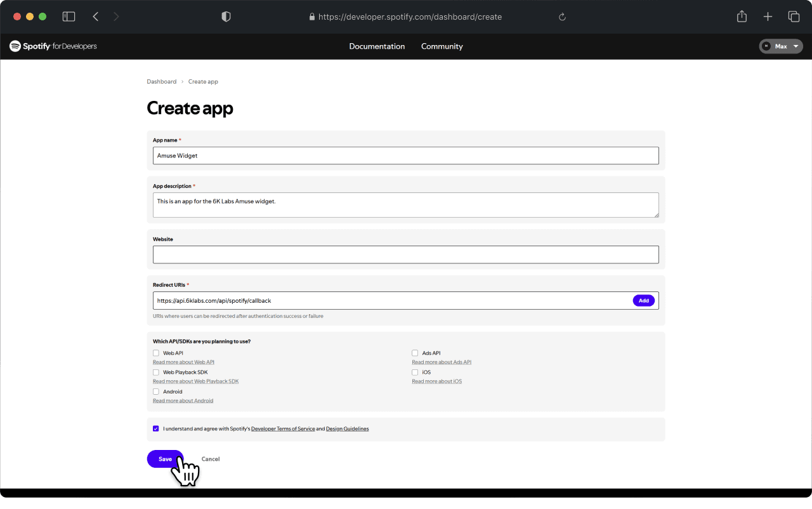Screen dimensions: 812x509
Task: Reload the page with refresh icon
Action: click(x=562, y=17)
